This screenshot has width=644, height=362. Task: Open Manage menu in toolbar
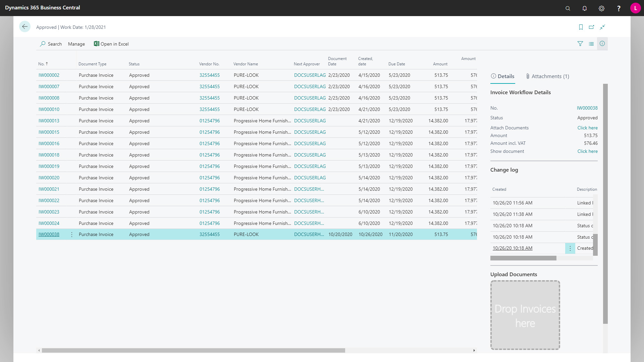pyautogui.click(x=76, y=44)
